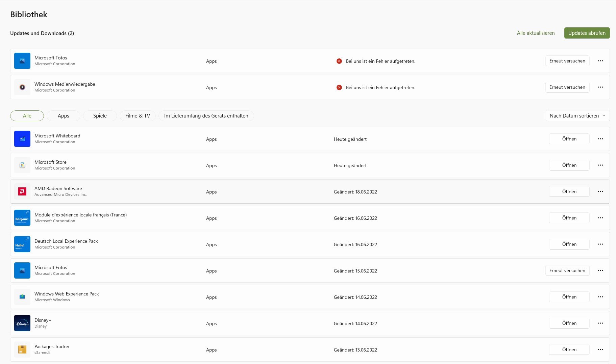Click the Packages Tracker app icon
The width and height of the screenshot is (616, 364).
22,349
